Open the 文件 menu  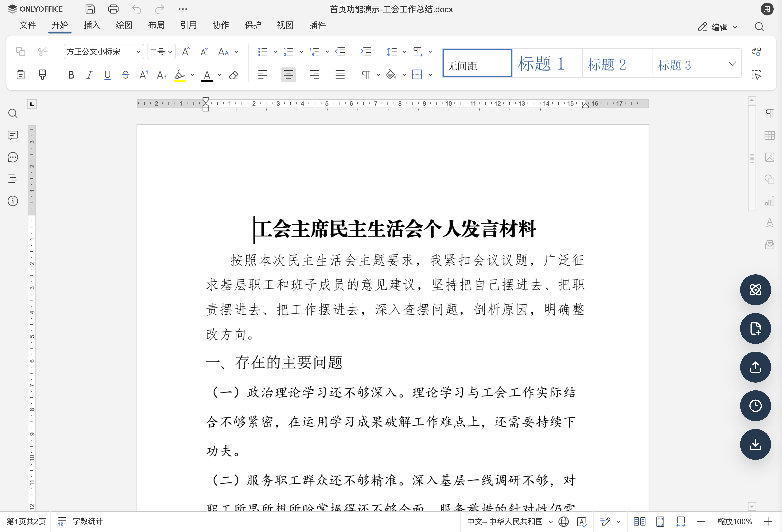[x=28, y=25]
